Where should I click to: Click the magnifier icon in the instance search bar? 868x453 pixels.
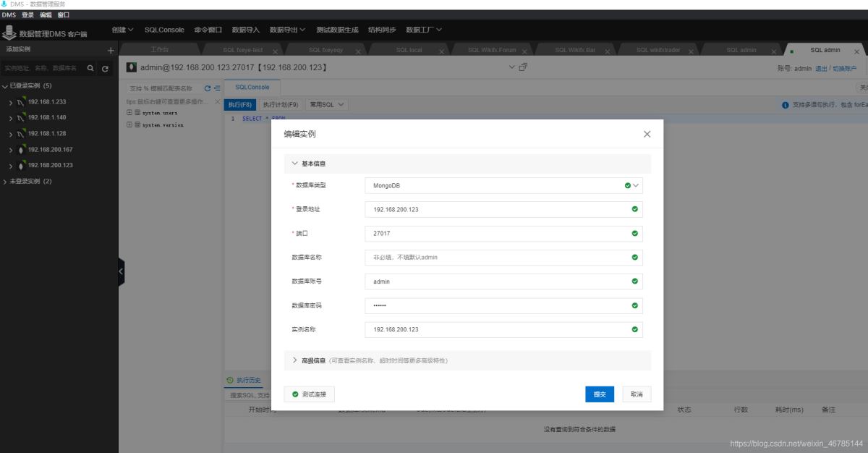click(x=90, y=69)
